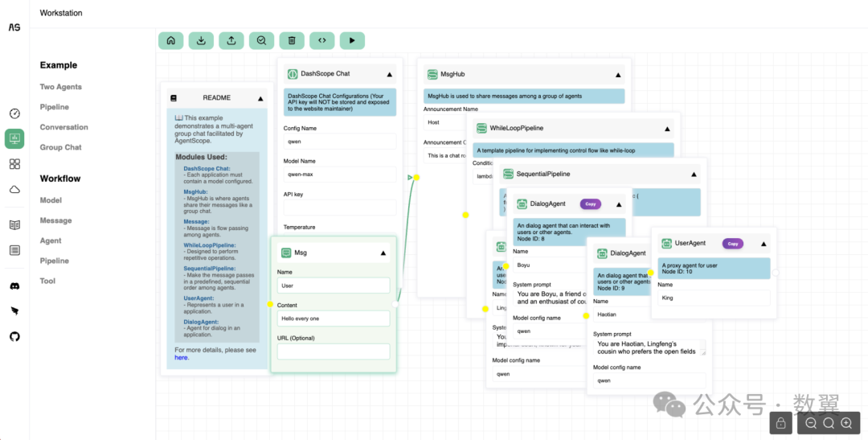This screenshot has height=440, width=868.
Task: Click the UserAgent node icon
Action: (x=666, y=243)
